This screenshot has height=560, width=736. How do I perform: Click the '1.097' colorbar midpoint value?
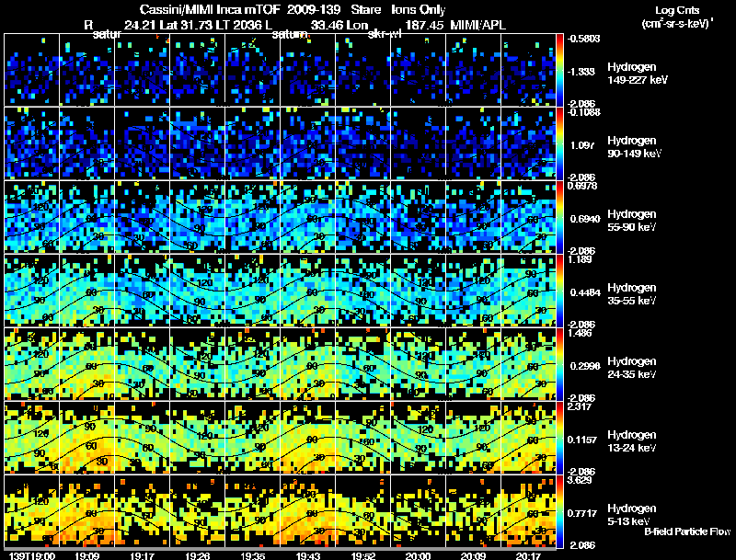point(582,145)
